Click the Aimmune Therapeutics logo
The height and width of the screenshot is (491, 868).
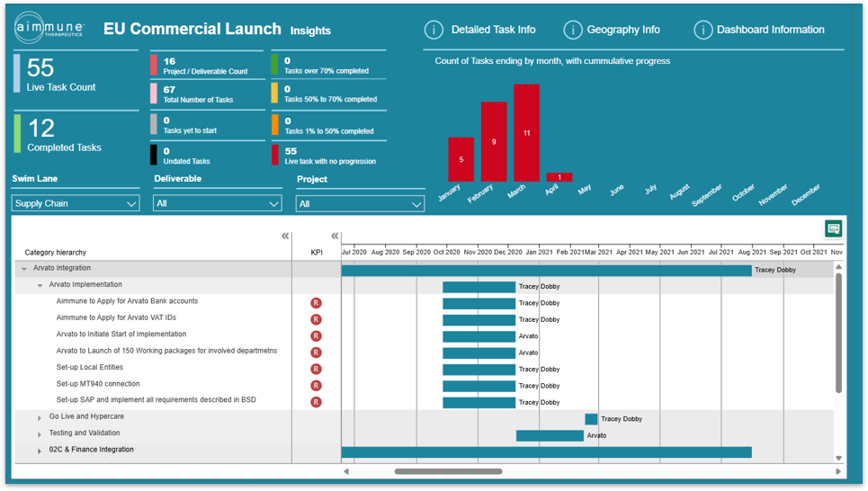pos(49,28)
